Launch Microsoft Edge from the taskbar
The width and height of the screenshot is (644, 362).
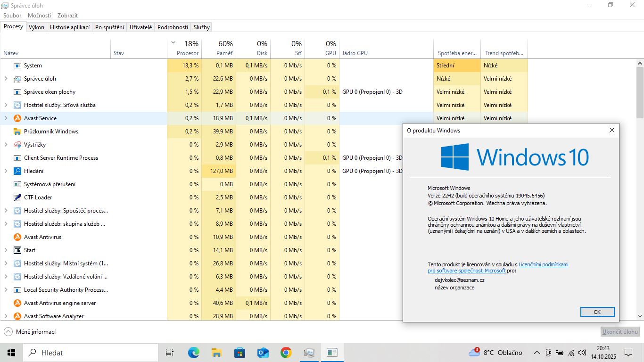[194, 353]
